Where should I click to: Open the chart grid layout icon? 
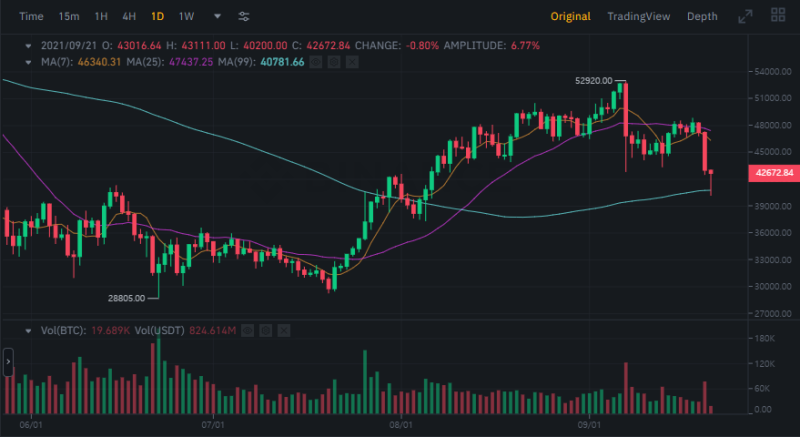click(778, 15)
